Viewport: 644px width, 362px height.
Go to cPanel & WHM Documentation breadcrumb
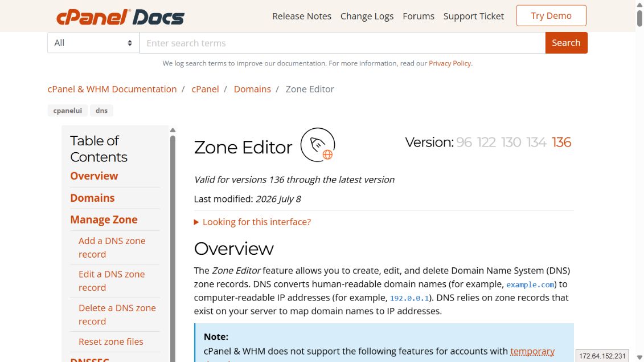tap(112, 89)
